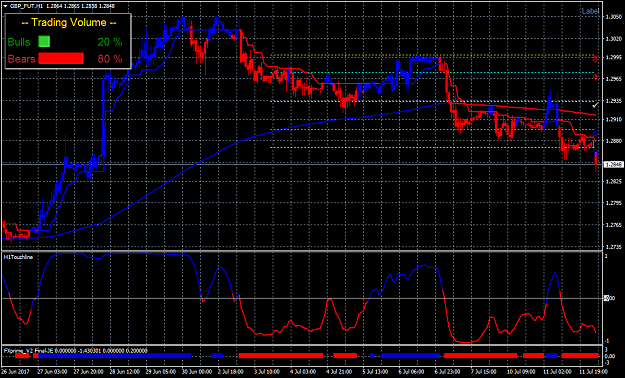This screenshot has width=625, height=378.
Task: Click the 'Bulls' label in volume panel
Action: [x=19, y=42]
